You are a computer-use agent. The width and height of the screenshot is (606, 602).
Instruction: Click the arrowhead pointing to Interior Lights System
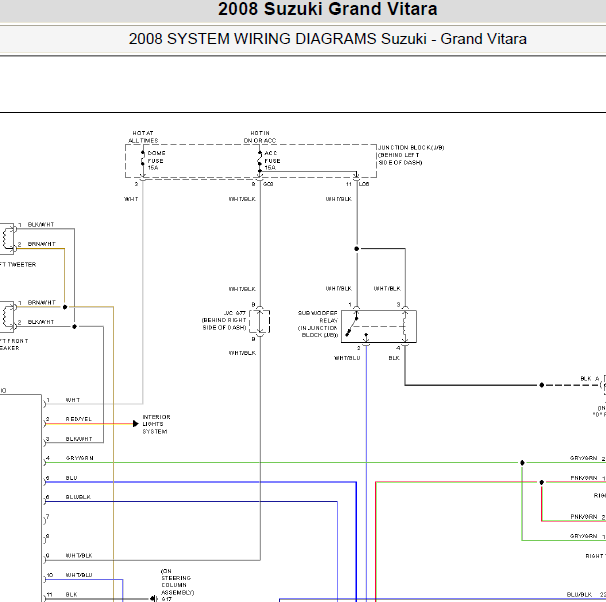136,424
